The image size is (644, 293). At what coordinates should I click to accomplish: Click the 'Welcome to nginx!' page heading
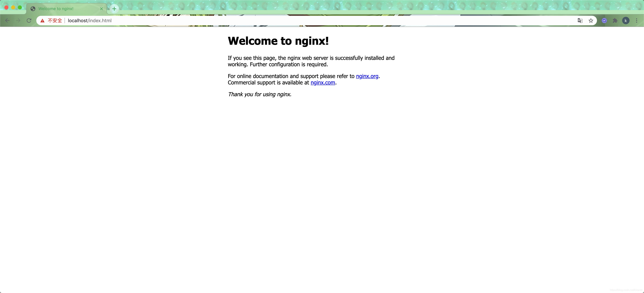278,41
